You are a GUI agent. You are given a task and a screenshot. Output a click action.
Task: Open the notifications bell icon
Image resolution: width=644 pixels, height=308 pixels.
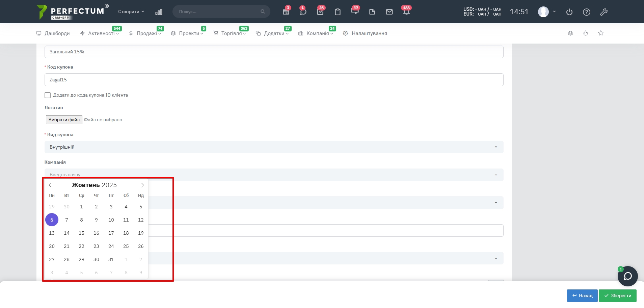[x=406, y=12]
